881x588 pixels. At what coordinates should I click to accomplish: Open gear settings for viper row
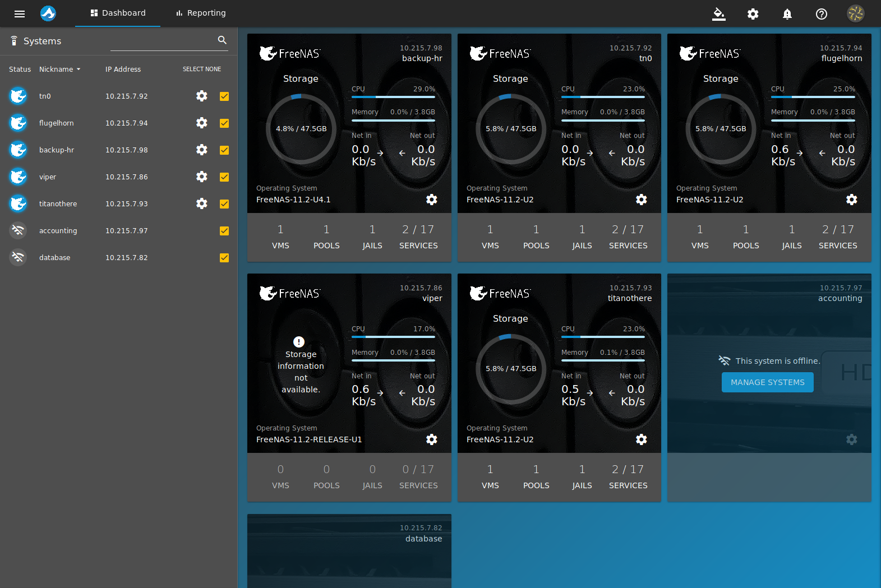pos(202,177)
